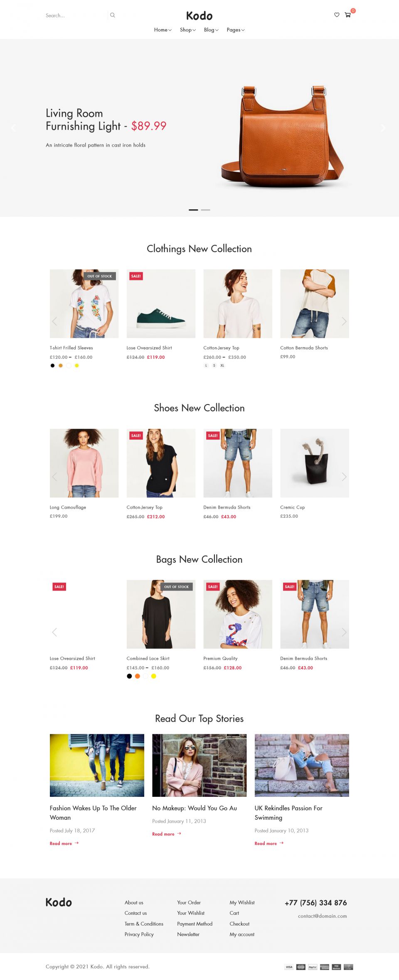Choose orange swatch for Combined Lace Skirt
This screenshot has height=980, width=399.
click(137, 676)
